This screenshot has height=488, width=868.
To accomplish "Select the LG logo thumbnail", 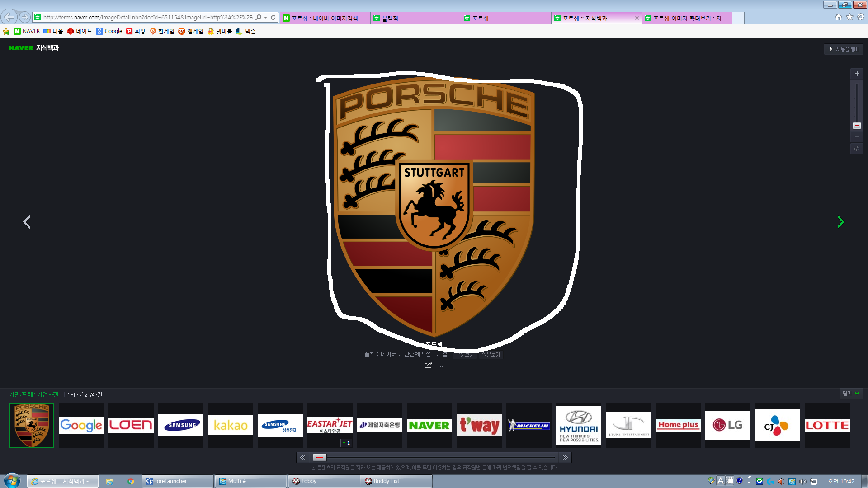I will click(x=728, y=425).
